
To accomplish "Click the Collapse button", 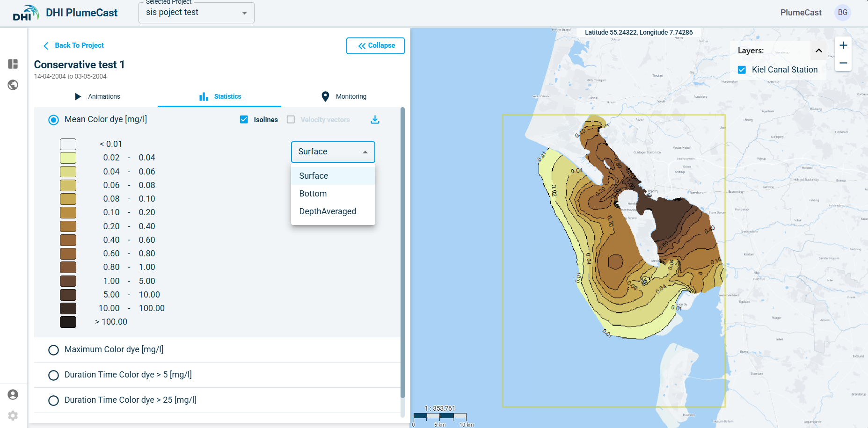I will [x=375, y=46].
